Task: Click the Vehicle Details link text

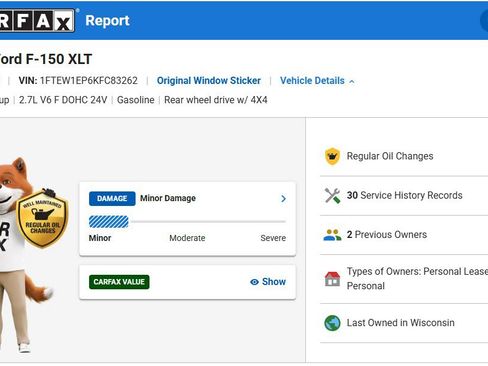Action: point(312,81)
